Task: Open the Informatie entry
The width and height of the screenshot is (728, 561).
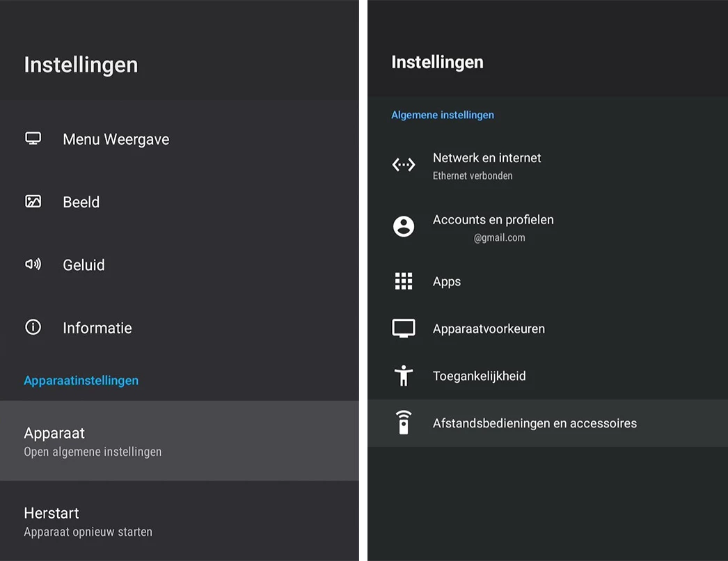Action: 97,328
